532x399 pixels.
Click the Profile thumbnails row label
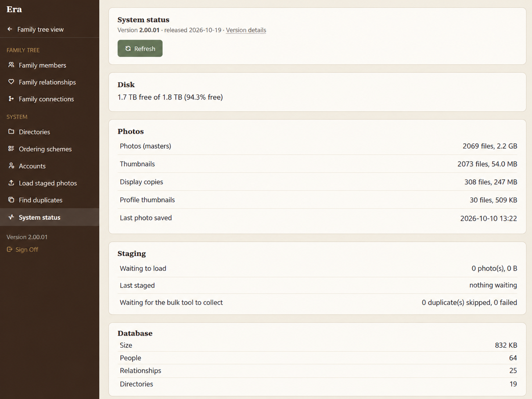[147, 200]
